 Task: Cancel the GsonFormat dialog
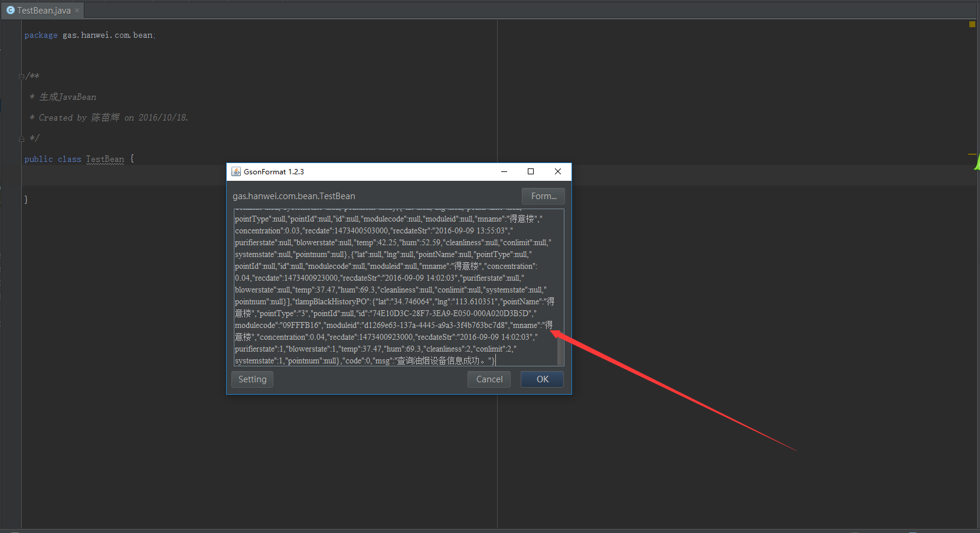click(x=489, y=379)
